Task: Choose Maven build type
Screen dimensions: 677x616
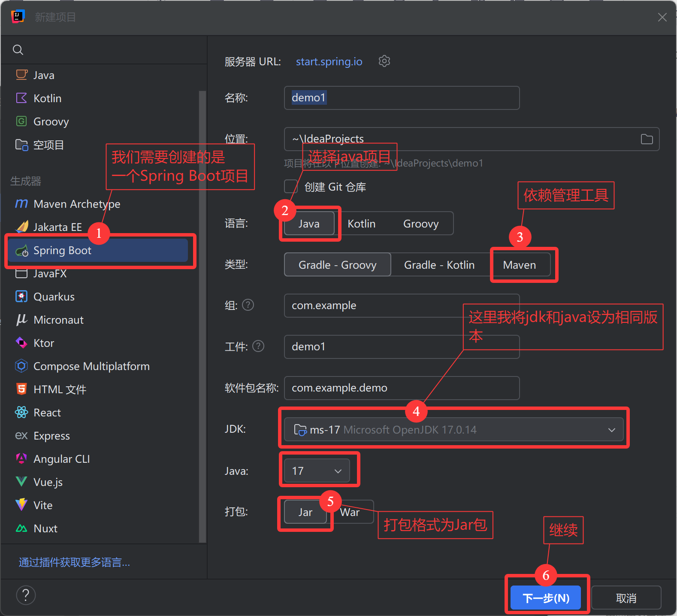Action: [519, 265]
